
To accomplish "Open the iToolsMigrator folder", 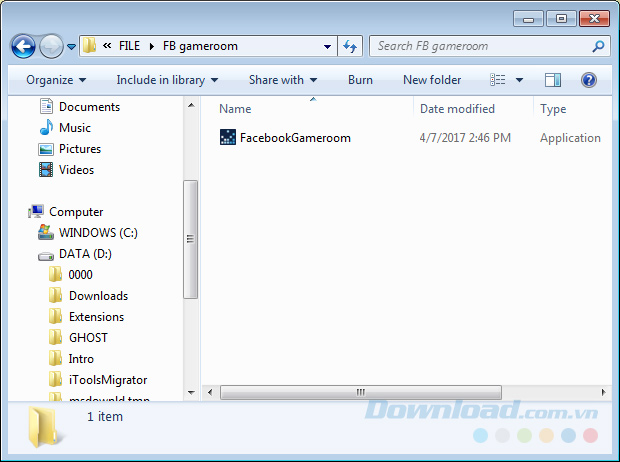I will 108,380.
